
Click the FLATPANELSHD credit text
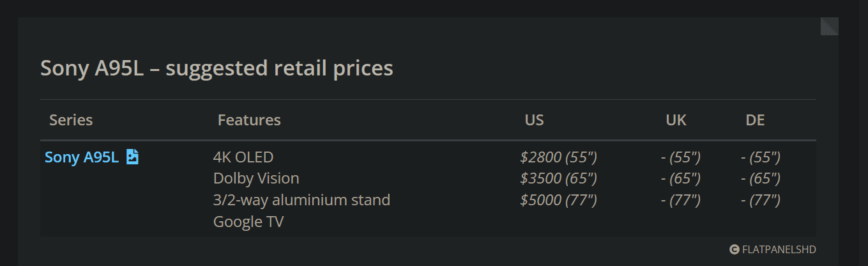click(779, 249)
